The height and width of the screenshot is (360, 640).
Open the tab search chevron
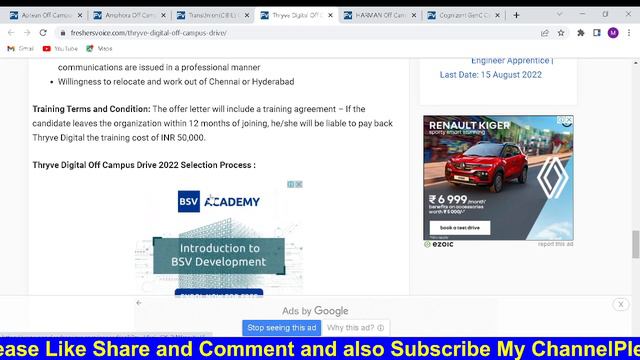coord(559,14)
